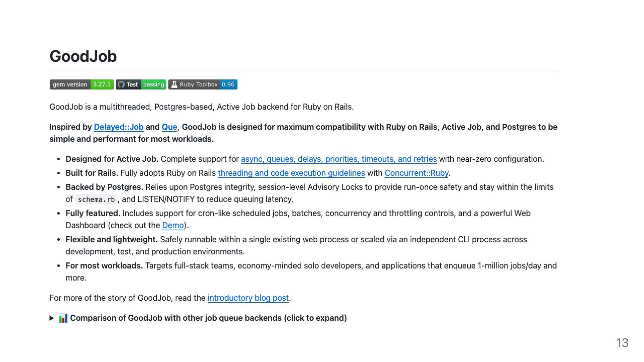
Task: Open the Que link
Action: [169, 127]
